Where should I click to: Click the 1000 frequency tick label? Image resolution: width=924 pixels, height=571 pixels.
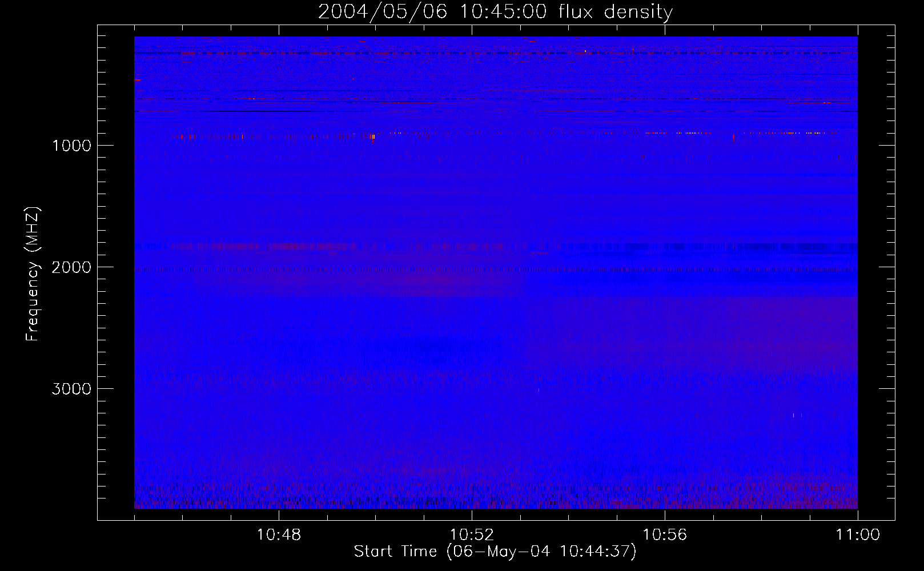[71, 146]
